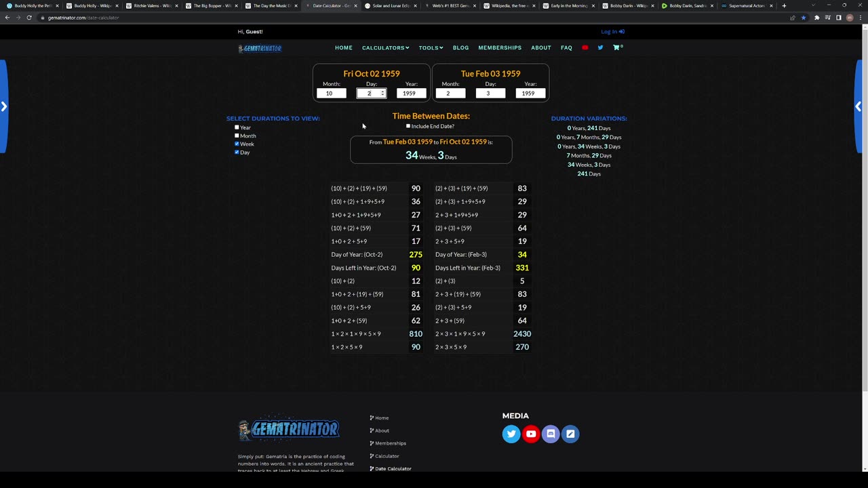The height and width of the screenshot is (488, 868).
Task: Toggle the Year duration checkbox
Action: pyautogui.click(x=237, y=127)
